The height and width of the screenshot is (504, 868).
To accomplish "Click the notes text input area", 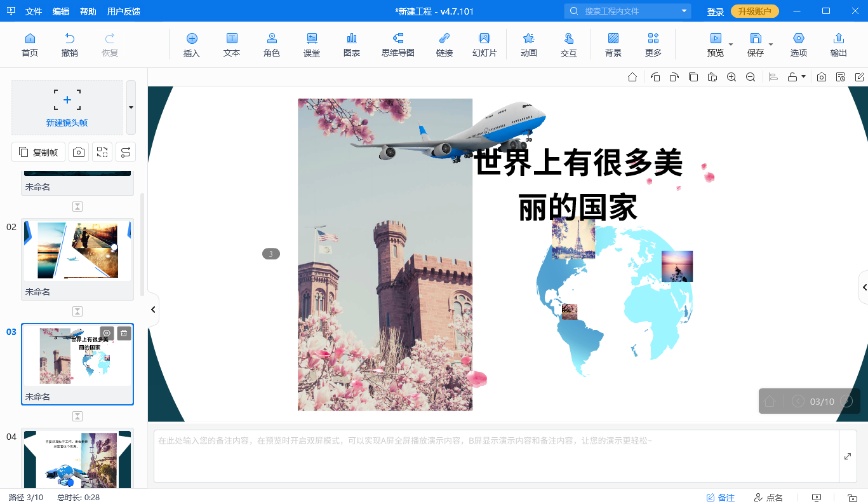I will pos(496,456).
